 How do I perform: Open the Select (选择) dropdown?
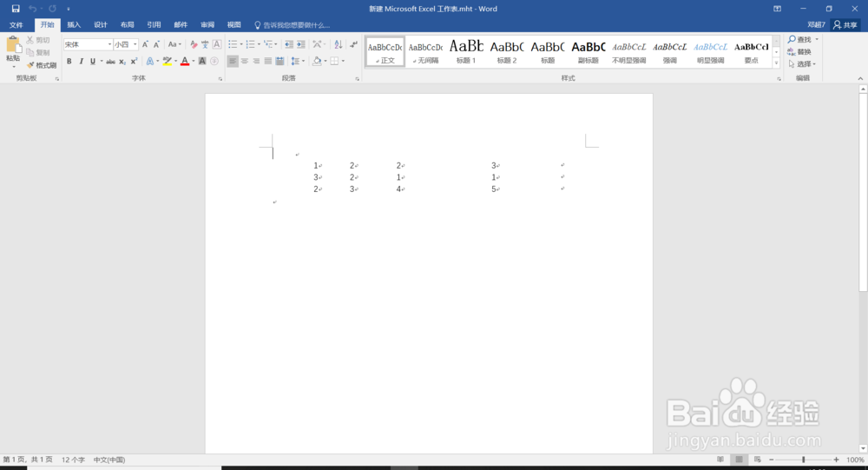point(802,63)
